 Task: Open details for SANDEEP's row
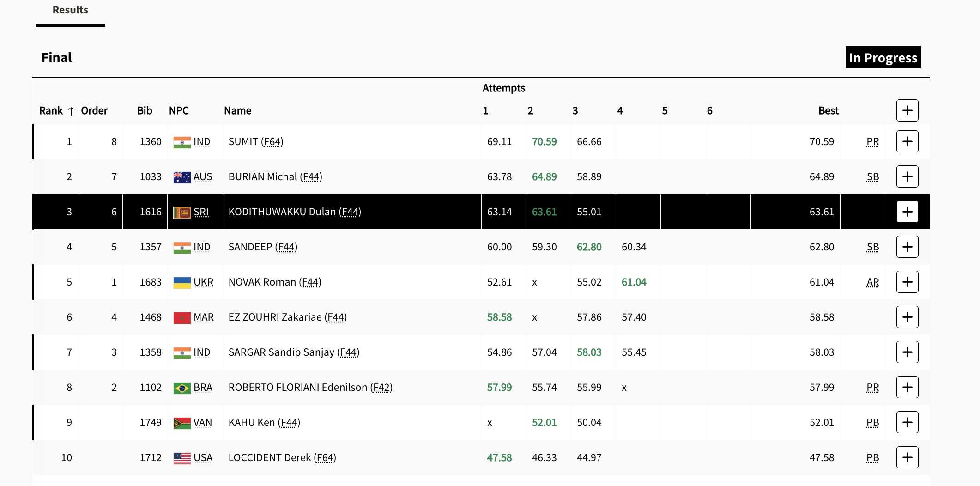pos(907,247)
